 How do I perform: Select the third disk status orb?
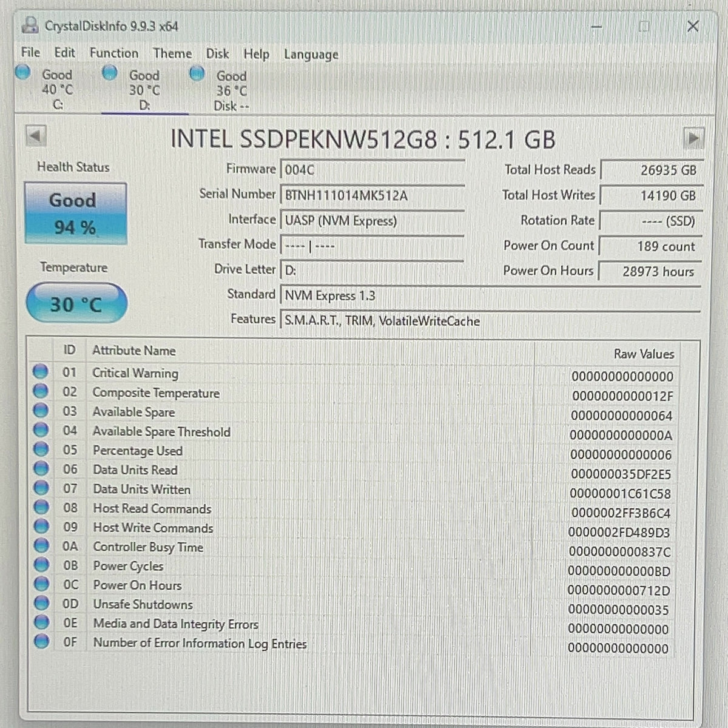click(197, 73)
